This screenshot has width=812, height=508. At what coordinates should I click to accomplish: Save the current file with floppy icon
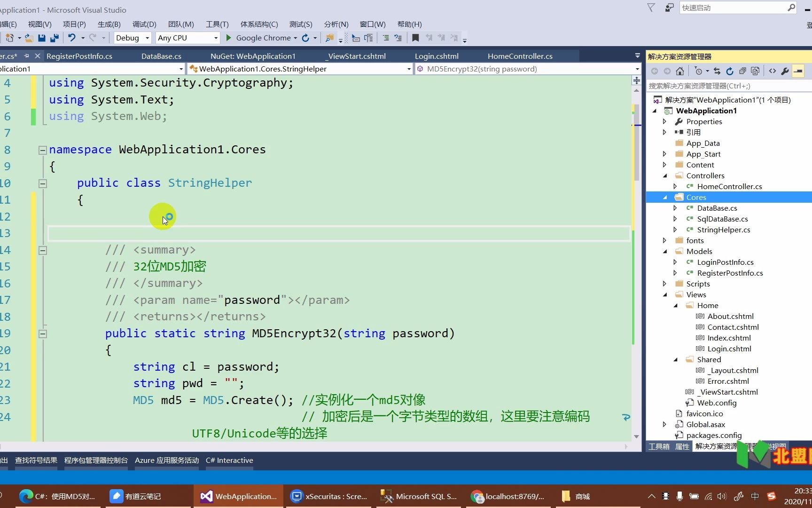tap(42, 38)
